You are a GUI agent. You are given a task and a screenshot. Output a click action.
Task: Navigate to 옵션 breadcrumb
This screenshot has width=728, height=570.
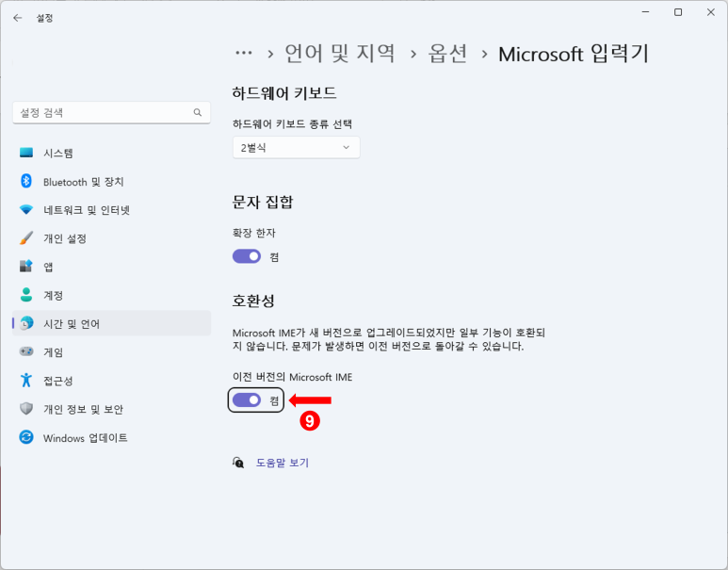click(447, 54)
